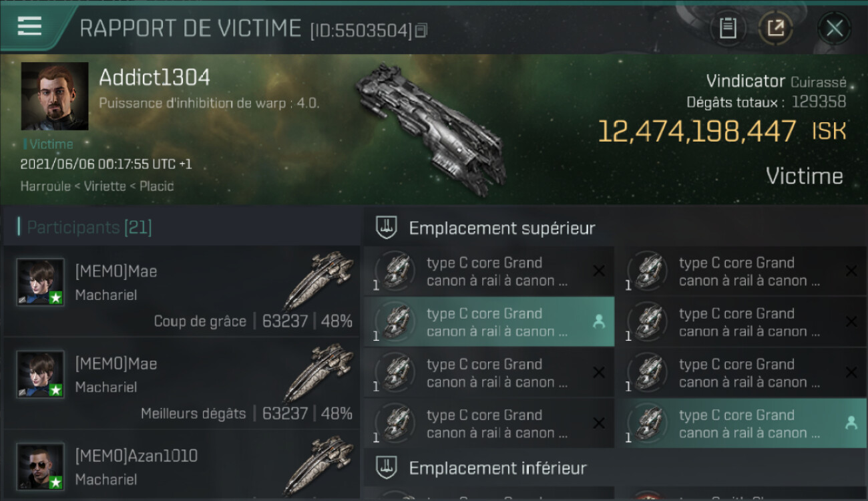Viewport: 868px width, 501px height.
Task: Open the clipboard report icon
Action: click(728, 28)
